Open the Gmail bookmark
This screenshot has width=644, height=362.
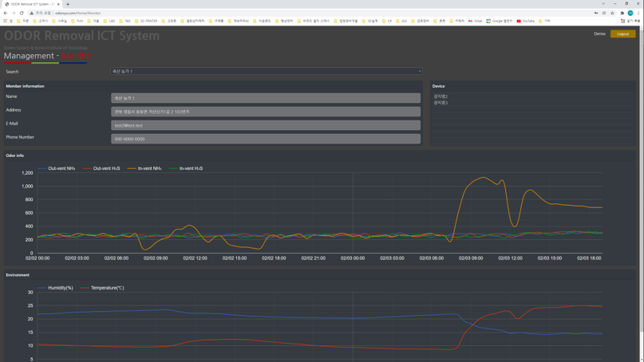[475, 21]
